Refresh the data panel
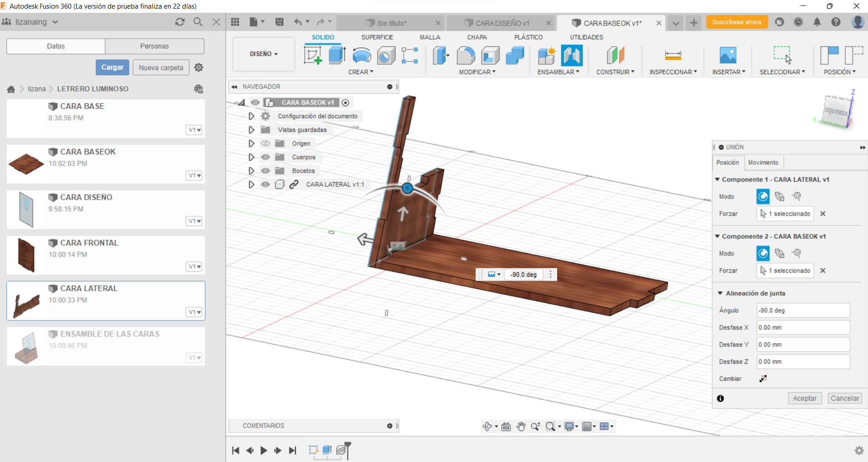The image size is (868, 462). coord(180,22)
